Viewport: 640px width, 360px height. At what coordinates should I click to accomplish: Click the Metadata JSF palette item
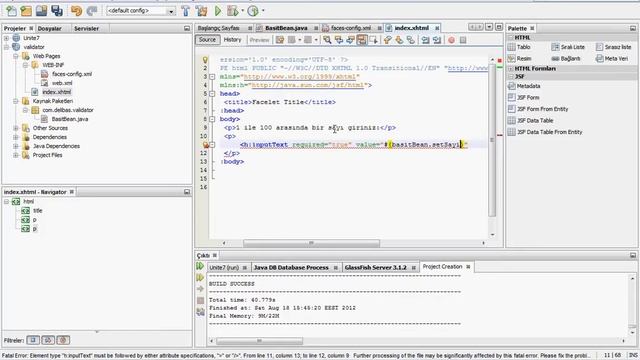point(524,86)
